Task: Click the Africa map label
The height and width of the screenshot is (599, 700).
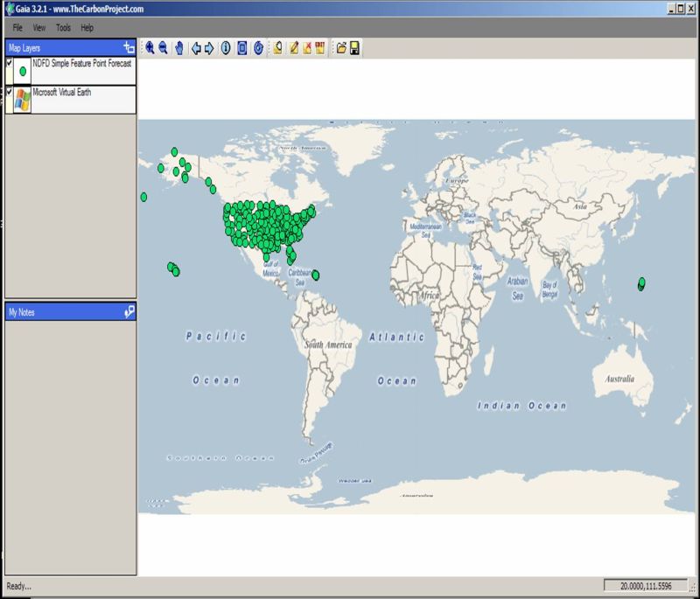Action: pyautogui.click(x=429, y=296)
